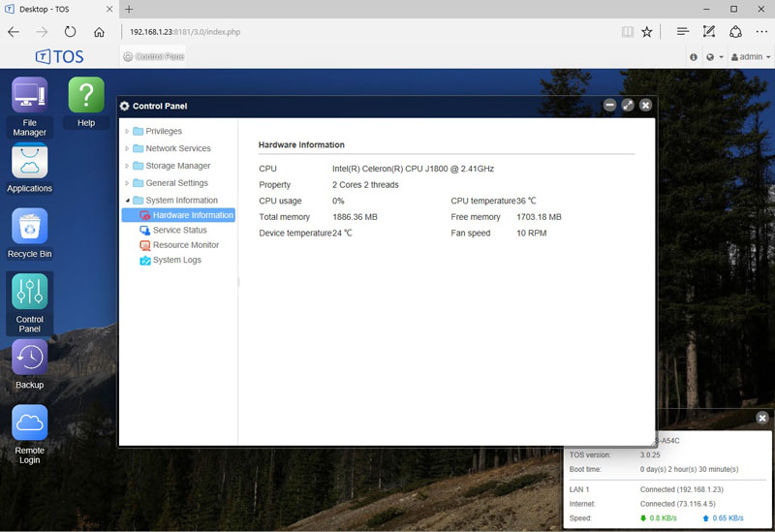Open the admin user menu
This screenshot has width=775, height=532.
[x=749, y=57]
